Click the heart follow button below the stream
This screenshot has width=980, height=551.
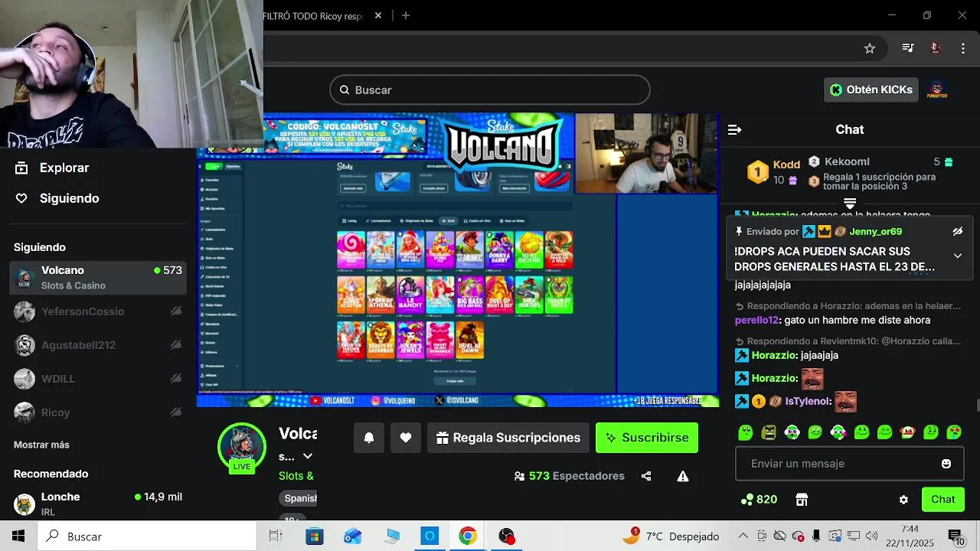click(406, 438)
